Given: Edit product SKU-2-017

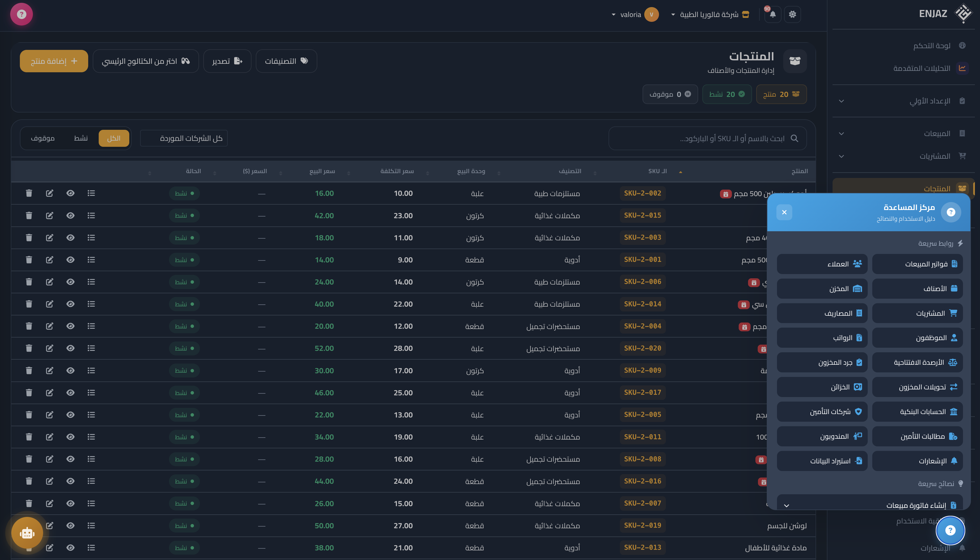Looking at the screenshot, I should pos(50,393).
